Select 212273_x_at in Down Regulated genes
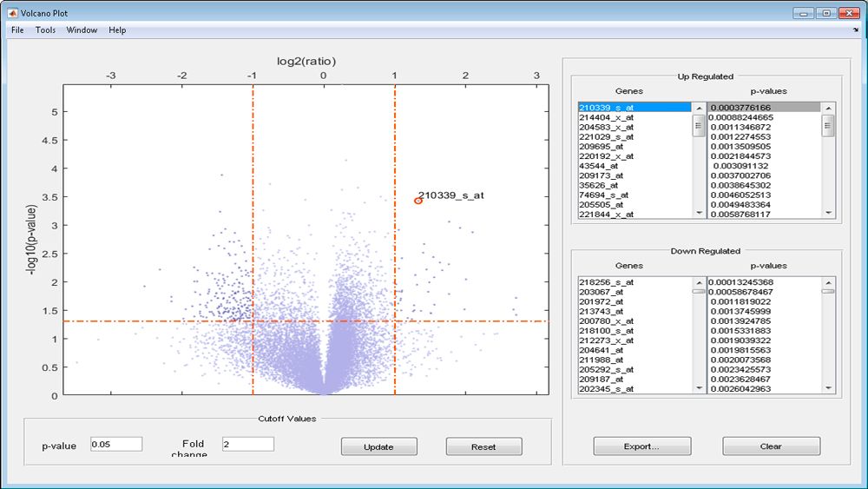 click(635, 340)
